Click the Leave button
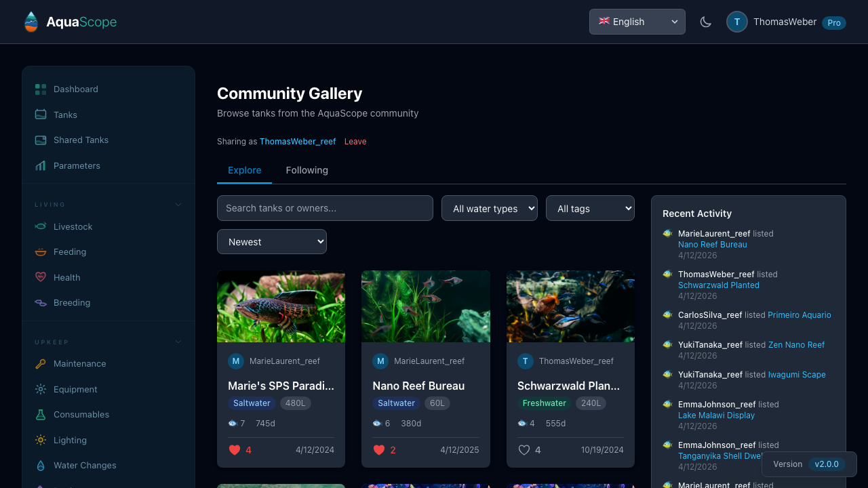This screenshot has width=868, height=488. 355,142
